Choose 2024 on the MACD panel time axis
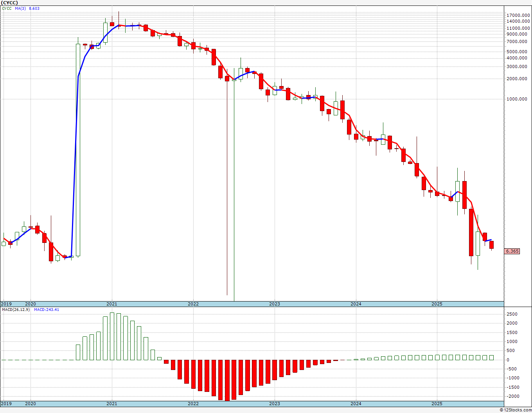The image size is (532, 413). click(356, 404)
